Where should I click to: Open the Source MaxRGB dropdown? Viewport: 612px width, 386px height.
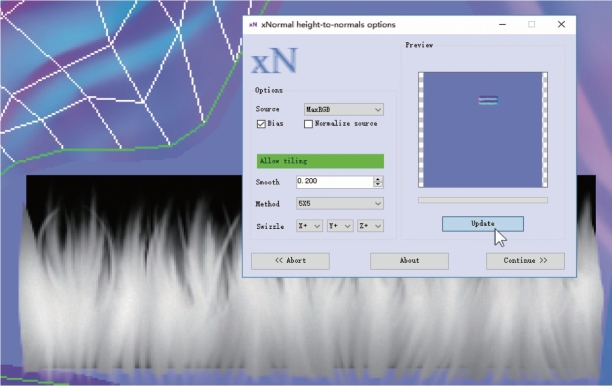343,109
